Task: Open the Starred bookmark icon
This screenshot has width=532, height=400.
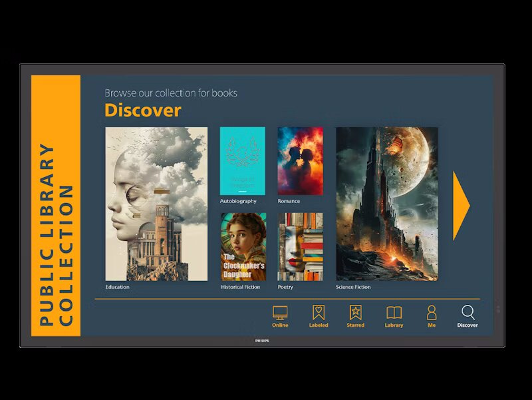Action: [x=356, y=313]
